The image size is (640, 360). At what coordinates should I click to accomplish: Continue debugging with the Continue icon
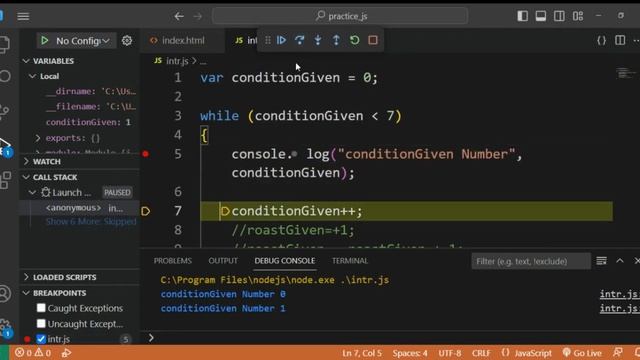tap(281, 40)
